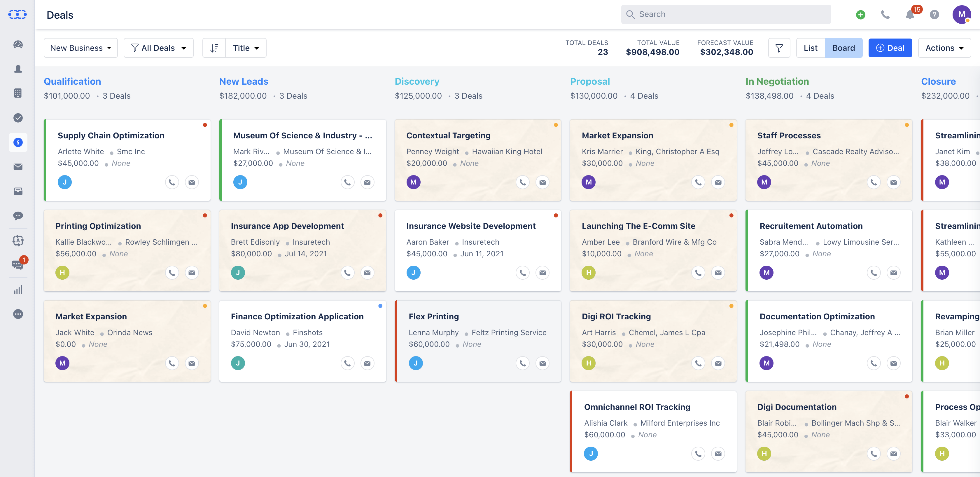Open Insurance Website Development deal title
This screenshot has height=477, width=980.
(471, 226)
